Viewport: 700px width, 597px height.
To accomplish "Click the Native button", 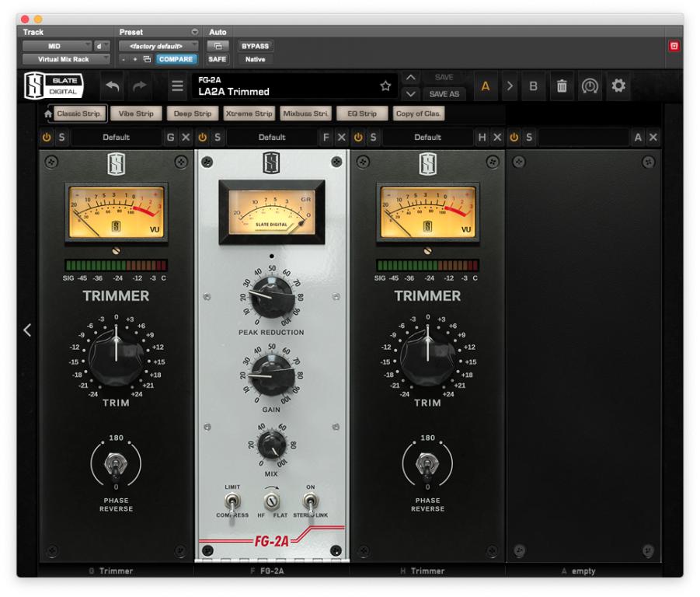I will tap(256, 59).
